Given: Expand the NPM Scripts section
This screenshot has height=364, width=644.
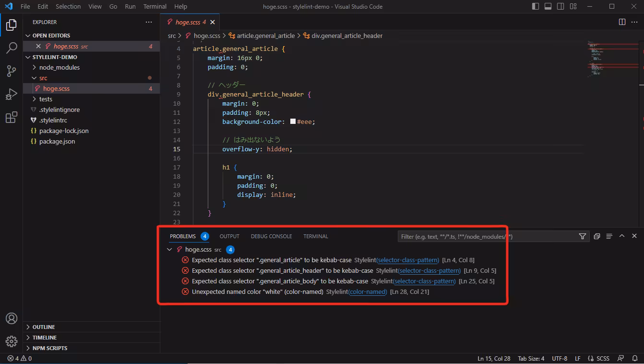Looking at the screenshot, I should [91, 348].
